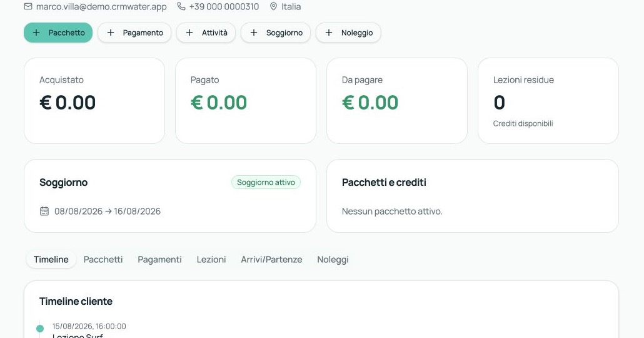
Task: Click the phone number +39 000 0000310
Action: click(x=224, y=7)
